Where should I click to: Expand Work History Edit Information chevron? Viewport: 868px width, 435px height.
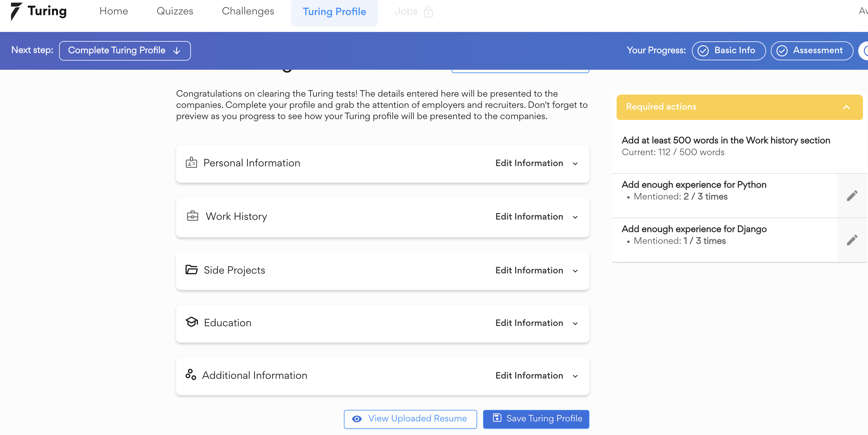pyautogui.click(x=575, y=217)
